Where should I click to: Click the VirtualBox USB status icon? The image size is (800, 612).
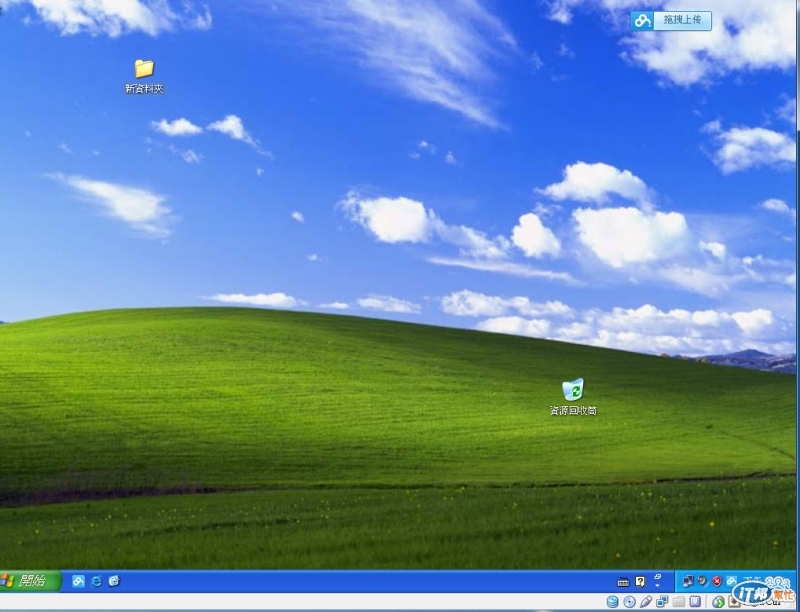(x=646, y=601)
